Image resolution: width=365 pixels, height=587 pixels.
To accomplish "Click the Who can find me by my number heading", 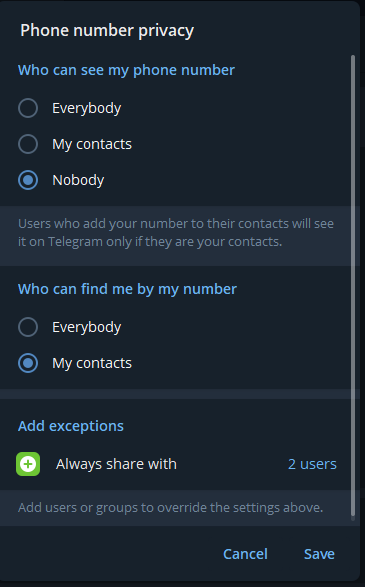I will click(127, 289).
